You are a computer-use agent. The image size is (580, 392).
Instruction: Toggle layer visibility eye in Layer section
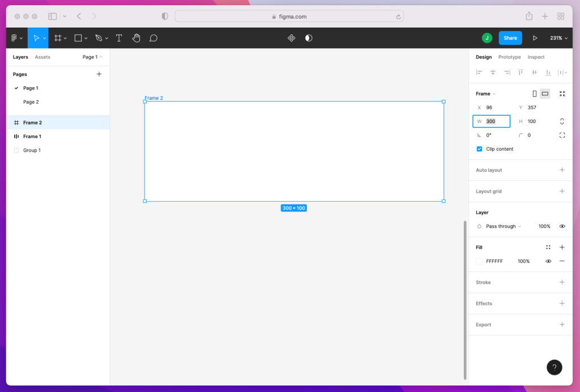tap(562, 227)
